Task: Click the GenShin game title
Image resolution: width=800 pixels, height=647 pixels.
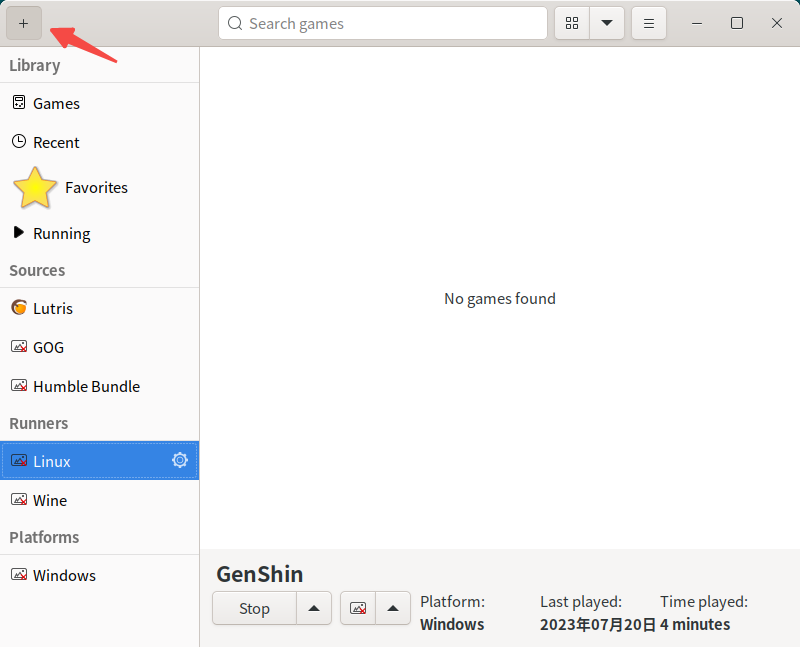Action: click(x=260, y=574)
